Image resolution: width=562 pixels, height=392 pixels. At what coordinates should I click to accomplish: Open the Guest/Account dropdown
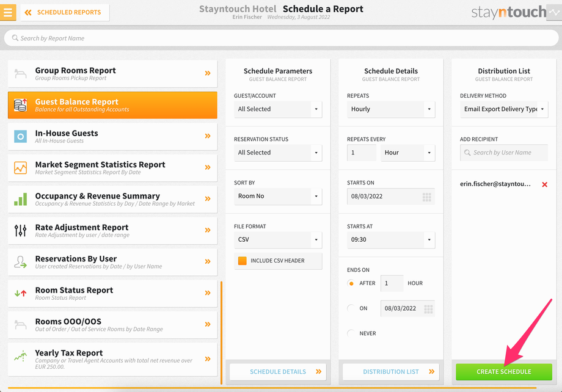pyautogui.click(x=278, y=109)
